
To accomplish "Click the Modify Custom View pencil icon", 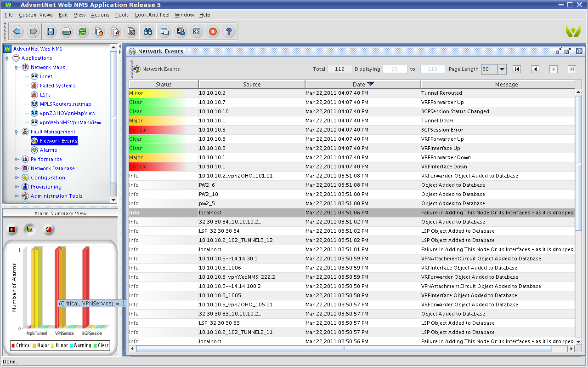I will tap(115, 31).
